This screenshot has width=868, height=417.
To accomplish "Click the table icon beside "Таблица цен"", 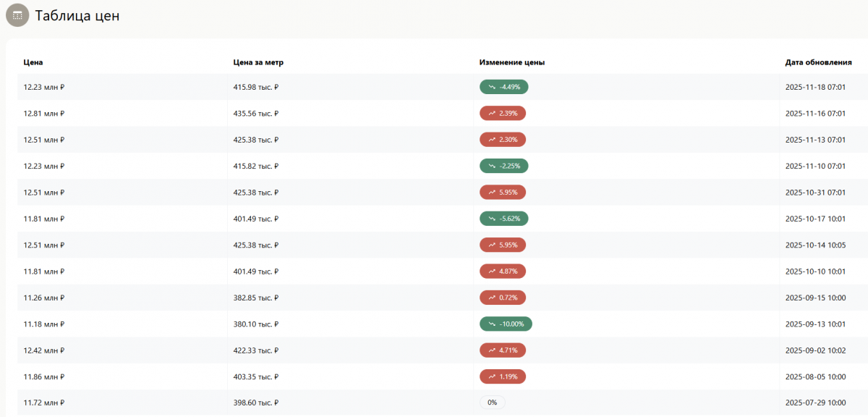I will 17,15.
